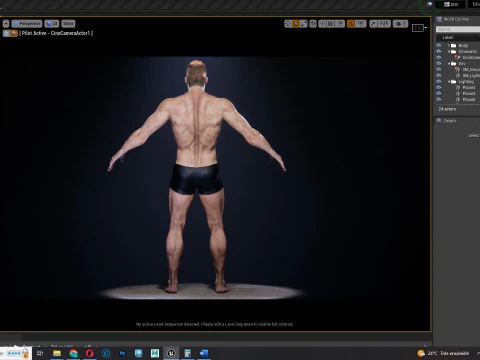Click the World Outliner search field
Screen dimensions: 480x360
pos(458,29)
